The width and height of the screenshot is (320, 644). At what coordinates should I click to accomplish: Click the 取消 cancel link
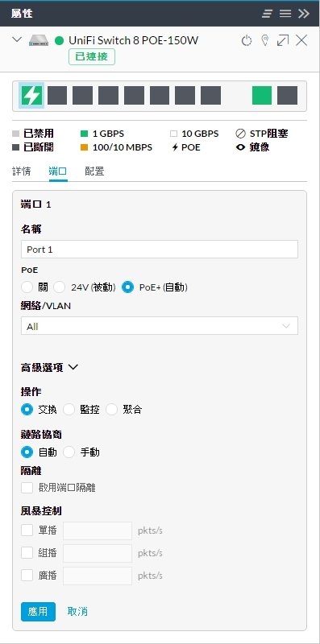tap(77, 612)
